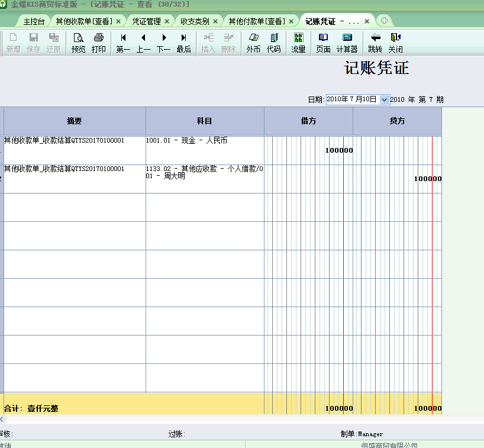Screen dimensions: 484x448
Task: Switch to the 收支类别 tab
Action: 195,21
